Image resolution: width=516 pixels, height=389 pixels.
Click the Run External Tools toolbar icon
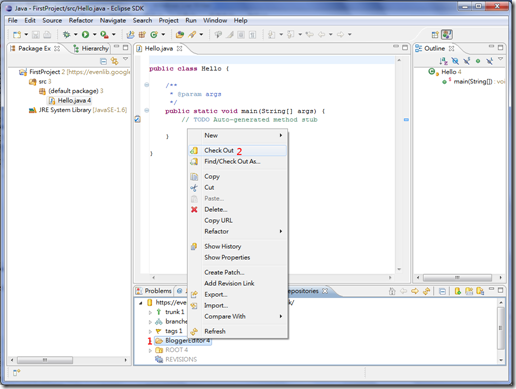(x=104, y=34)
